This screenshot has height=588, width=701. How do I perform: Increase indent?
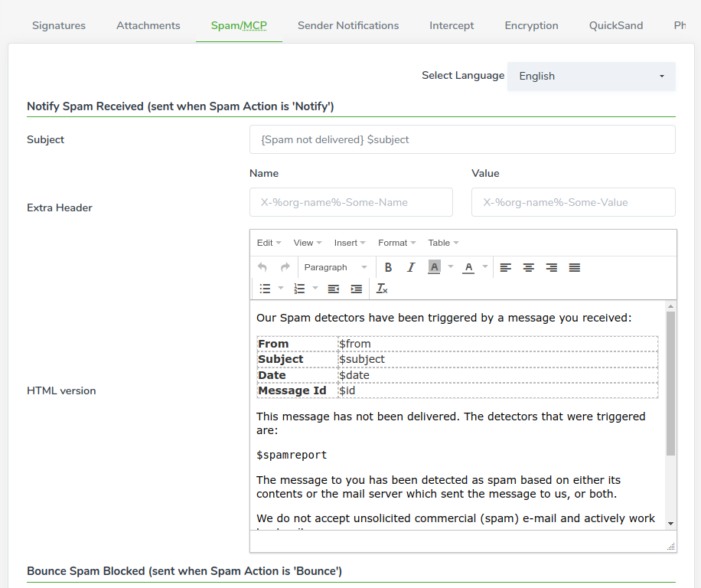(x=357, y=289)
